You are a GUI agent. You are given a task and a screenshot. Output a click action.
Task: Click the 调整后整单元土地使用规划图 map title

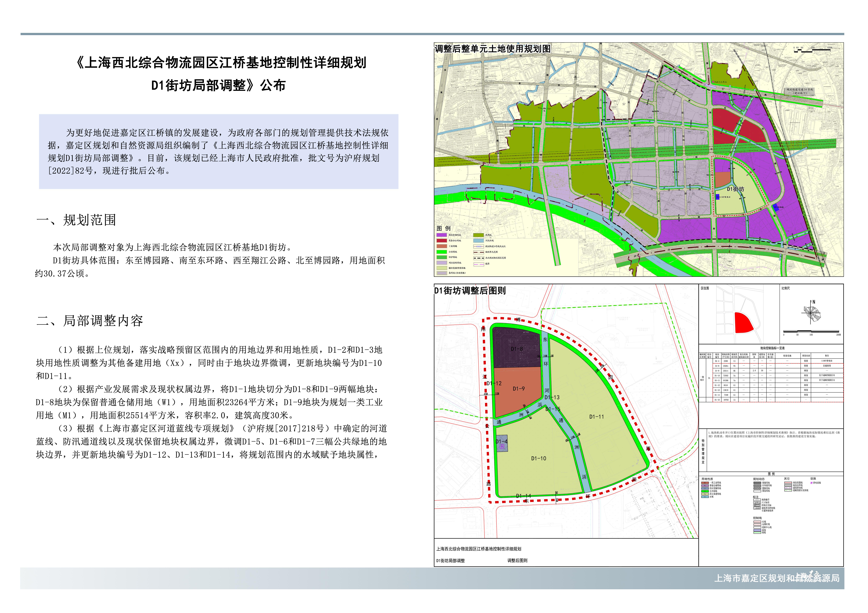coord(492,49)
